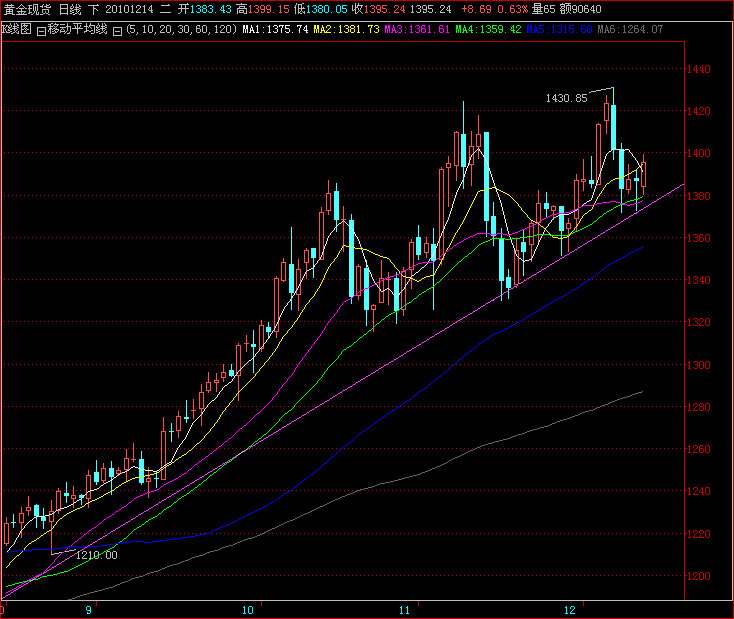734x619 pixels.
Task: Click the 1300 price axis label
Action: [698, 365]
